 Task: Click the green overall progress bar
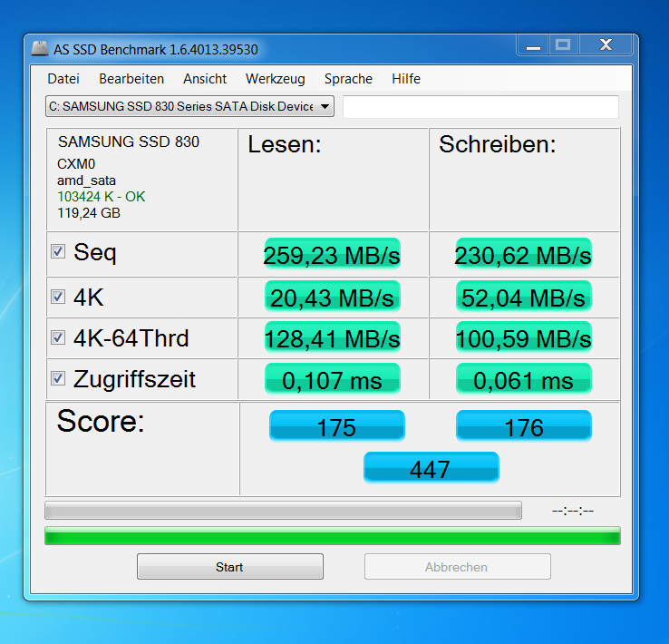pyautogui.click(x=333, y=536)
